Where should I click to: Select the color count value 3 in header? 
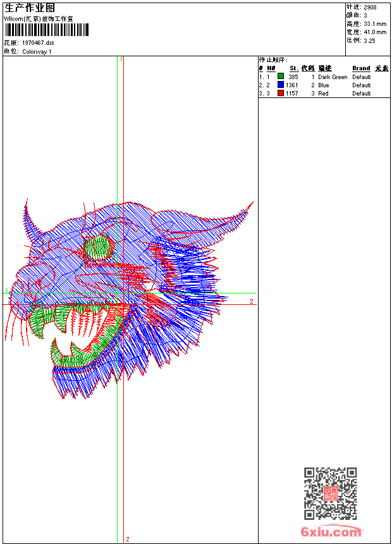click(365, 16)
